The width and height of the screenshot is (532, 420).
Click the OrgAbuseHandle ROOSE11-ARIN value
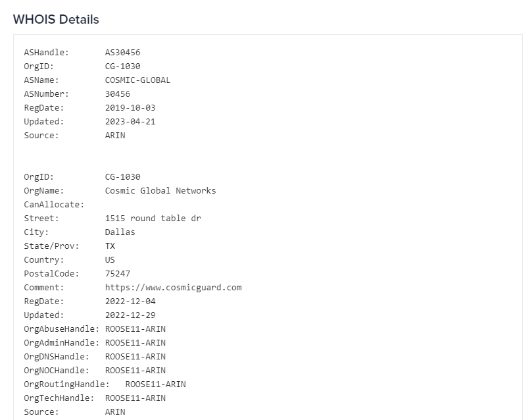coord(135,329)
